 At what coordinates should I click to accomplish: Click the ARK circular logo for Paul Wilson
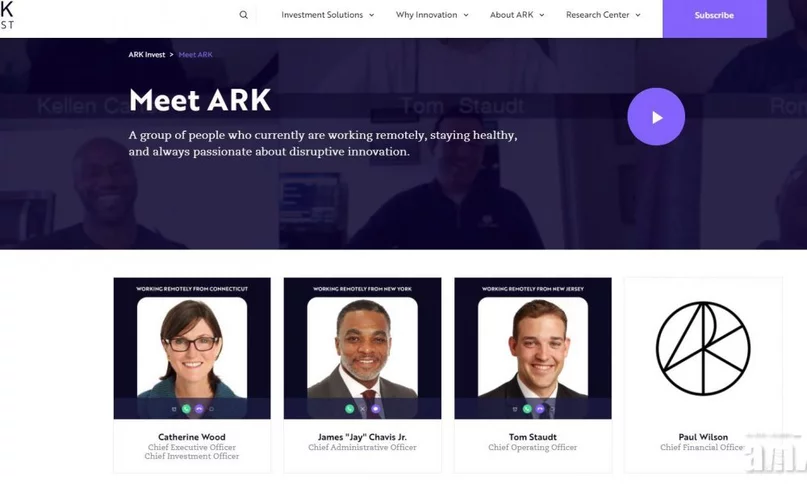coord(703,349)
